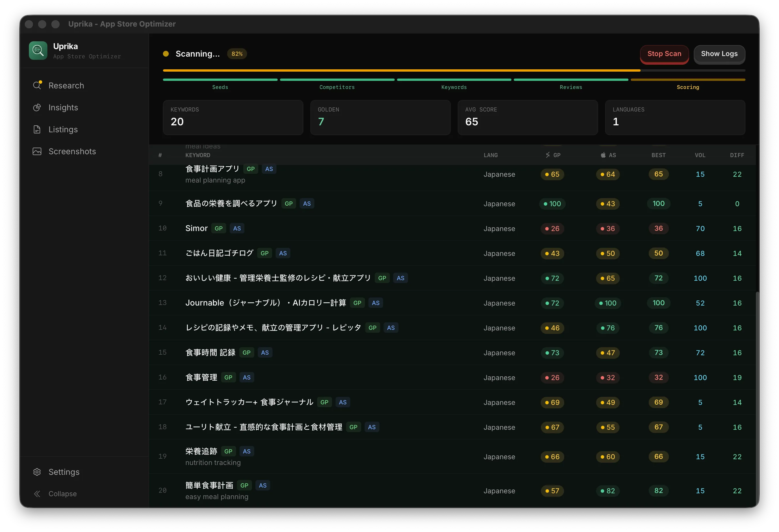Toggle AS tag on 食事管理 keyword
The width and height of the screenshot is (779, 532).
coord(247,377)
